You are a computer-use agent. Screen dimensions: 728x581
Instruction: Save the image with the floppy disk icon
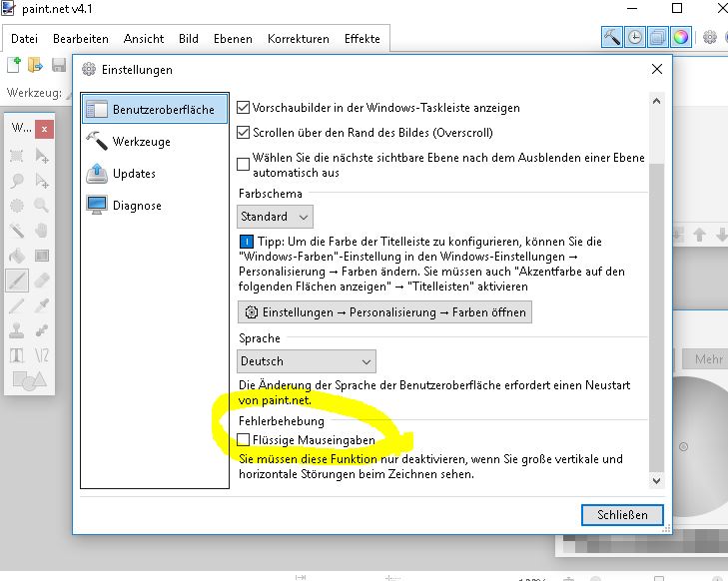[x=59, y=65]
